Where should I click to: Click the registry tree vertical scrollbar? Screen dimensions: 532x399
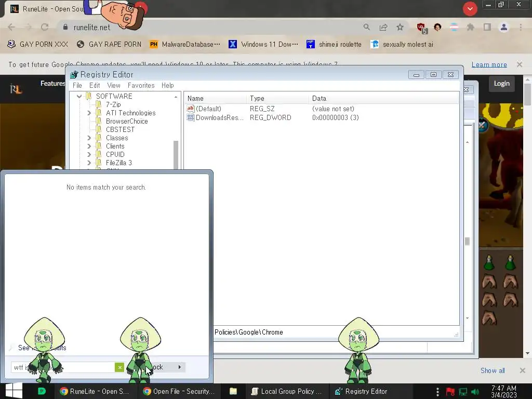[176, 154]
